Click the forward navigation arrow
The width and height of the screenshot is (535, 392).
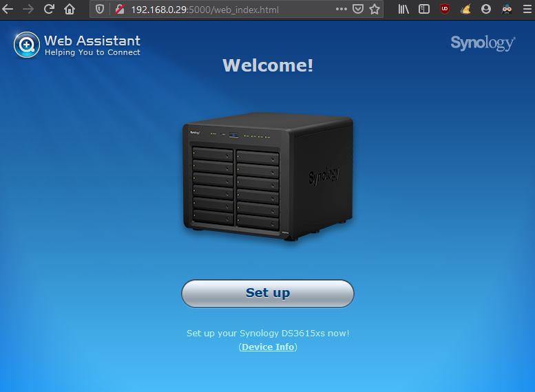28,9
